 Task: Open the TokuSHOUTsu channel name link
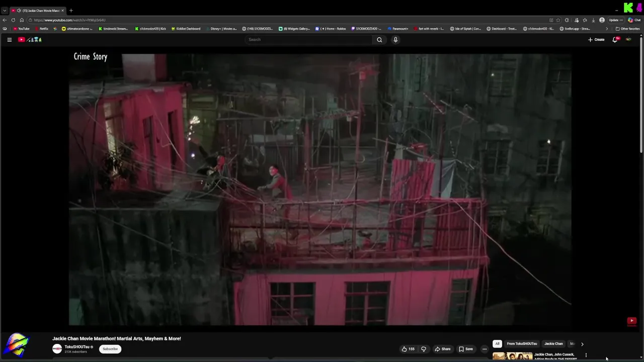[x=77, y=347]
